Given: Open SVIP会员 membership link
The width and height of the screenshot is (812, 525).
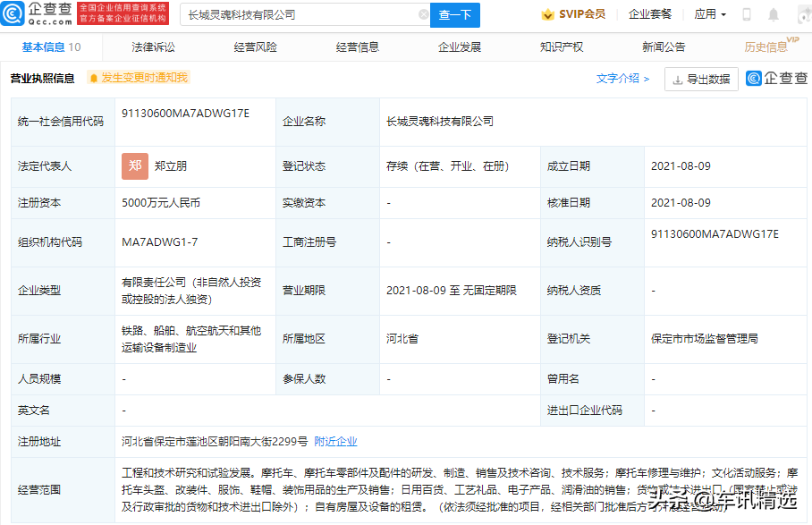Looking at the screenshot, I should coord(582,14).
